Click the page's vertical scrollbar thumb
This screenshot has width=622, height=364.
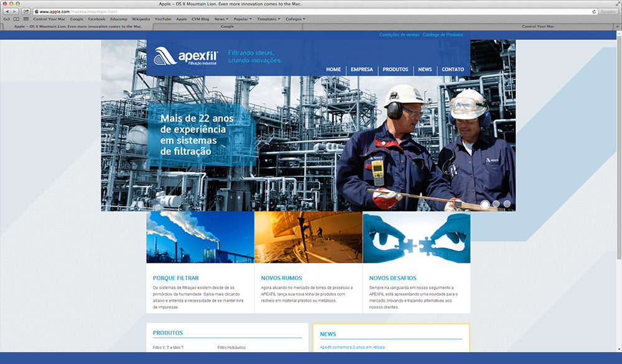(x=619, y=148)
